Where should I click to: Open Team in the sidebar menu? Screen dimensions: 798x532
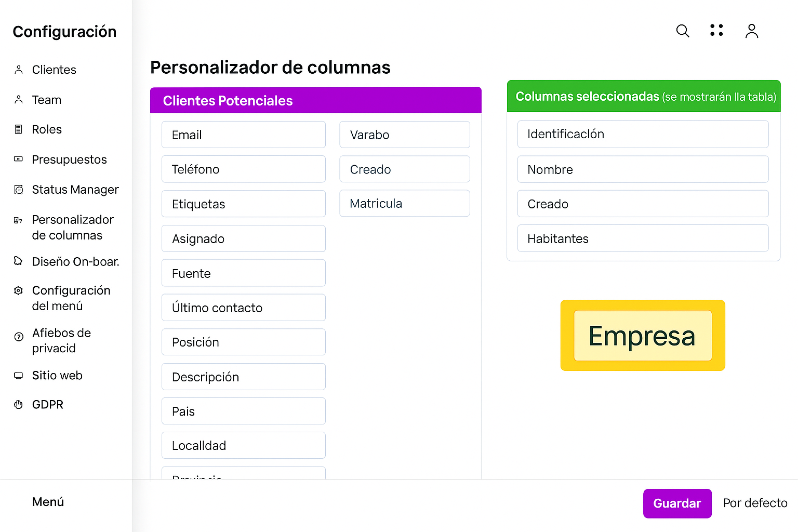[x=47, y=100]
